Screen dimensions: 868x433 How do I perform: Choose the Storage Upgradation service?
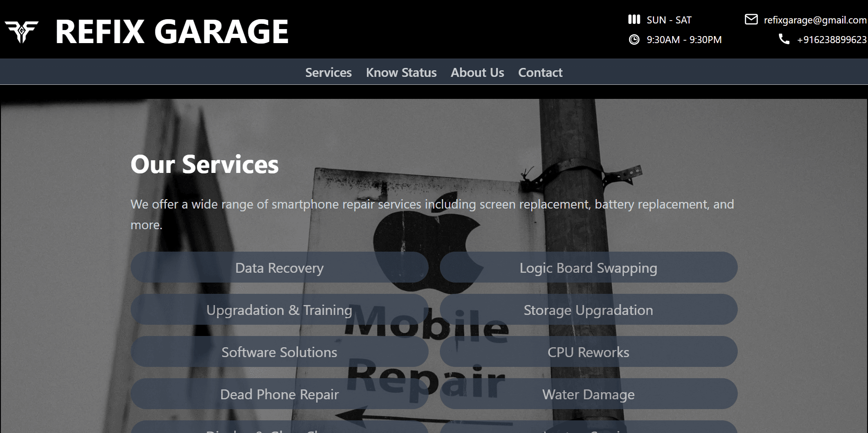[588, 310]
